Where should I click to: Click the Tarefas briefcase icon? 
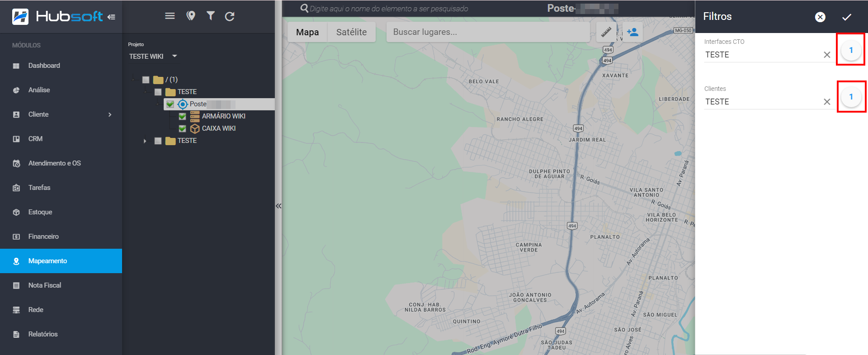(16, 188)
